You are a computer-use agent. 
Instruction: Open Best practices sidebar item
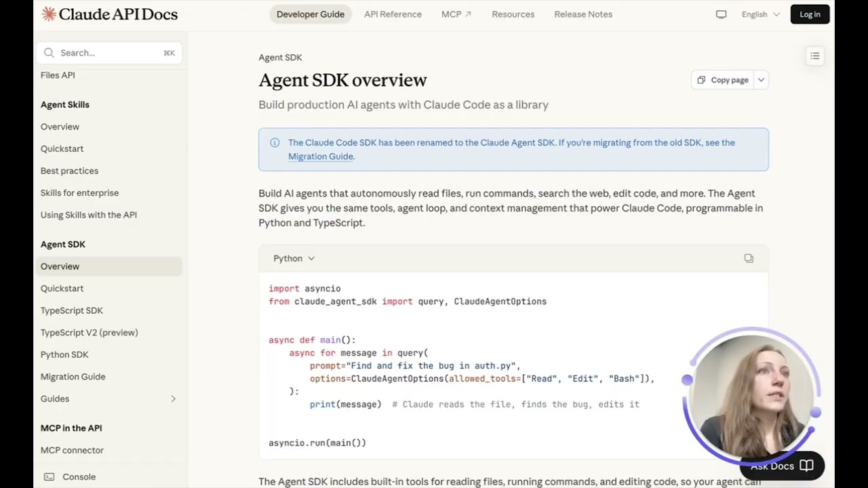(69, 171)
